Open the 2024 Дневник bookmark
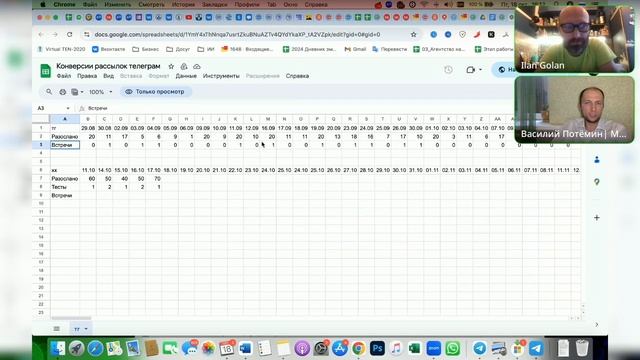 click(310, 49)
